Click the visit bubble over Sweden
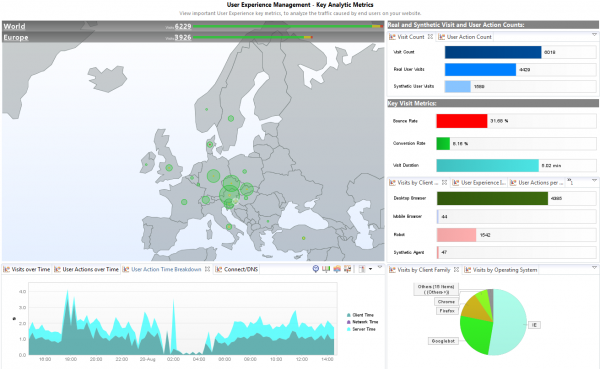 pyautogui.click(x=231, y=119)
